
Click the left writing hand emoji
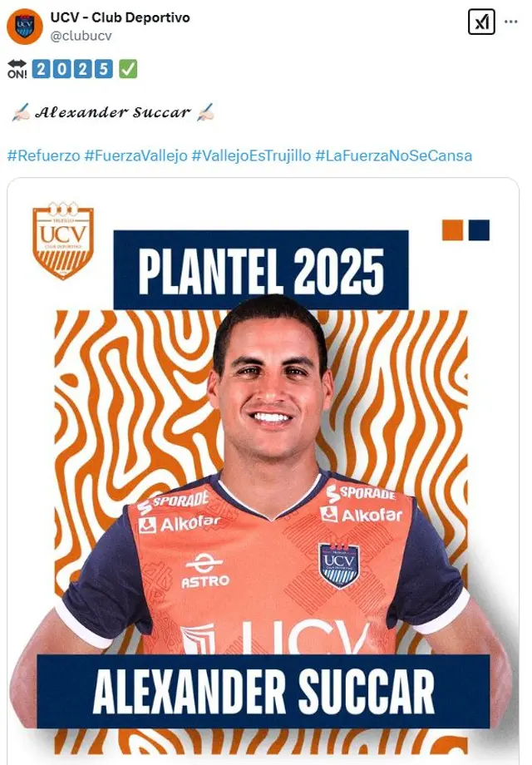(x=21, y=112)
